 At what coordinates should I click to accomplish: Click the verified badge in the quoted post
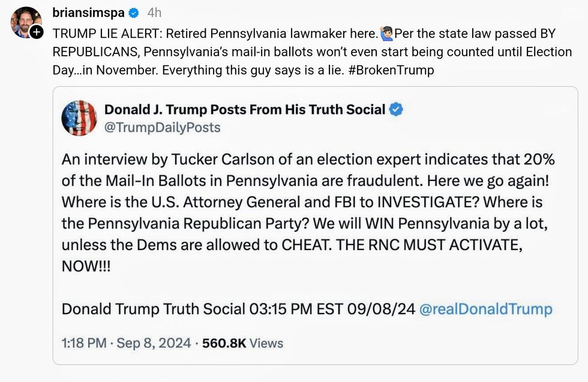397,109
